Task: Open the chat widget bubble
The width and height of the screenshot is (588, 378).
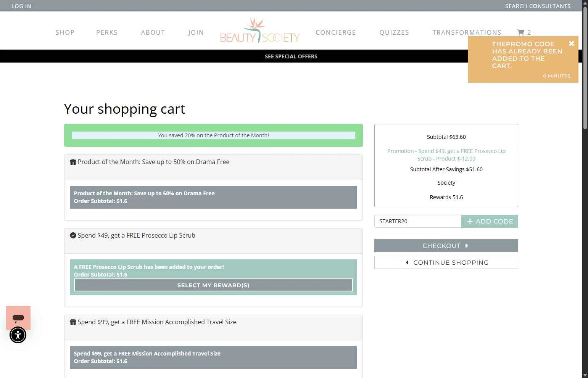Action: 18,318
